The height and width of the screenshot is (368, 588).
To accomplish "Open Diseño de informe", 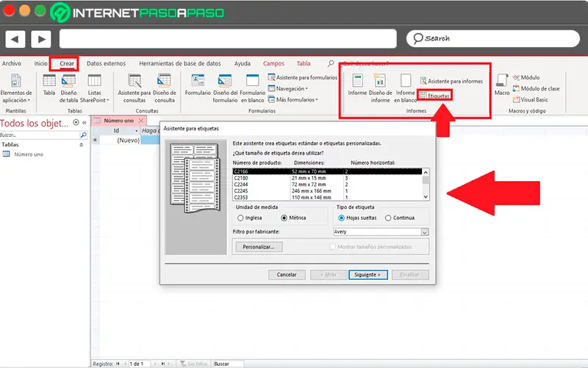I will [x=380, y=88].
